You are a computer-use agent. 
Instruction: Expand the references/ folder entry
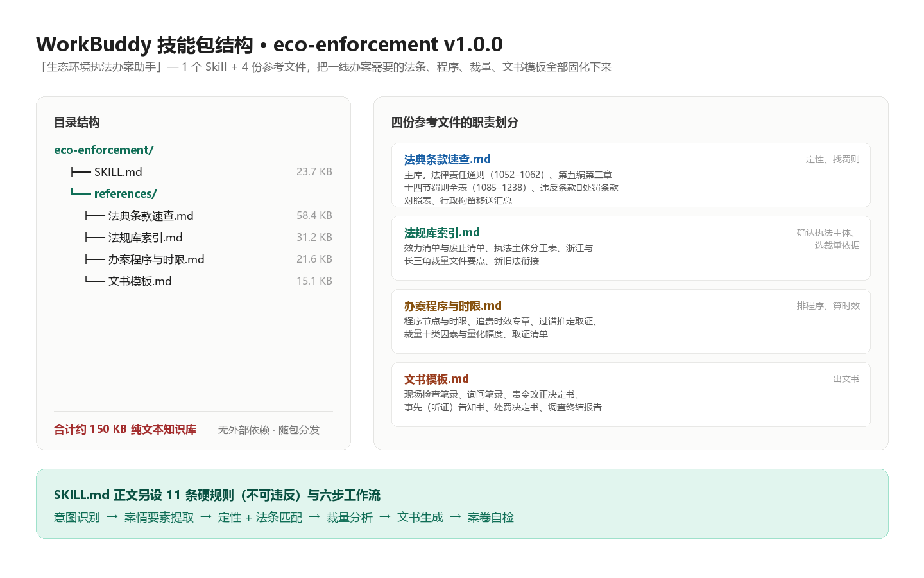tap(125, 194)
